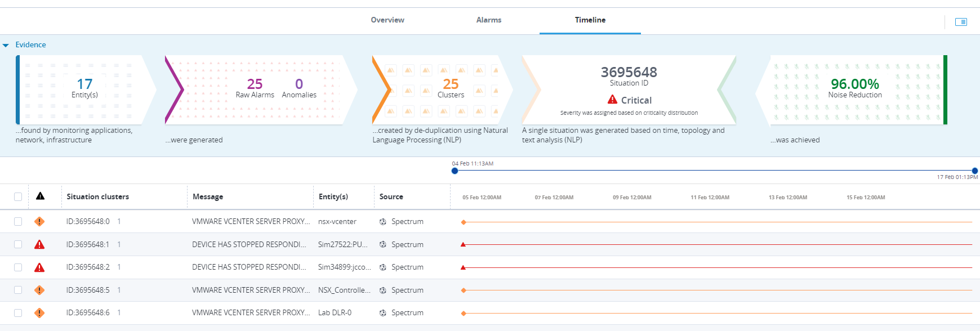980x331 pixels.
Task: Click the Spectrum source icon for nsx-vcenter row
Action: (x=383, y=222)
